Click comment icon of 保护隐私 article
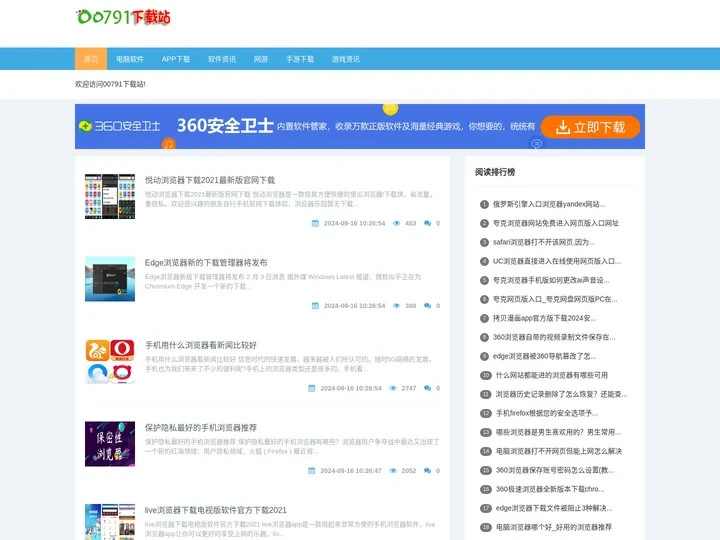Image resolution: width=720 pixels, height=540 pixels. click(428, 471)
